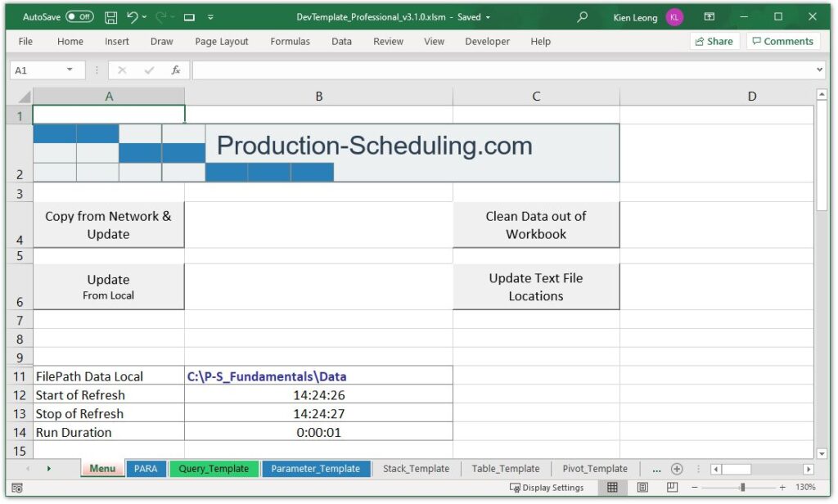The width and height of the screenshot is (838, 504).
Task: Click Copy from Network & Update button
Action: (x=109, y=225)
